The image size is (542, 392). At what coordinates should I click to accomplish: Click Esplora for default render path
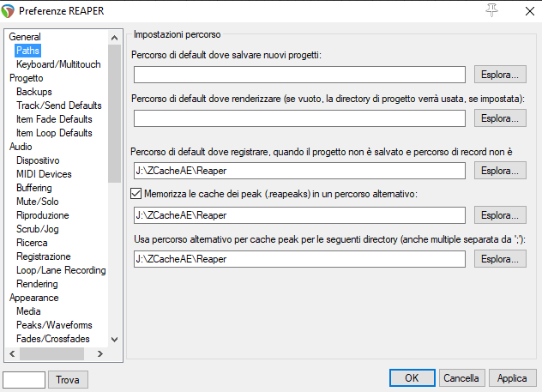click(x=500, y=118)
